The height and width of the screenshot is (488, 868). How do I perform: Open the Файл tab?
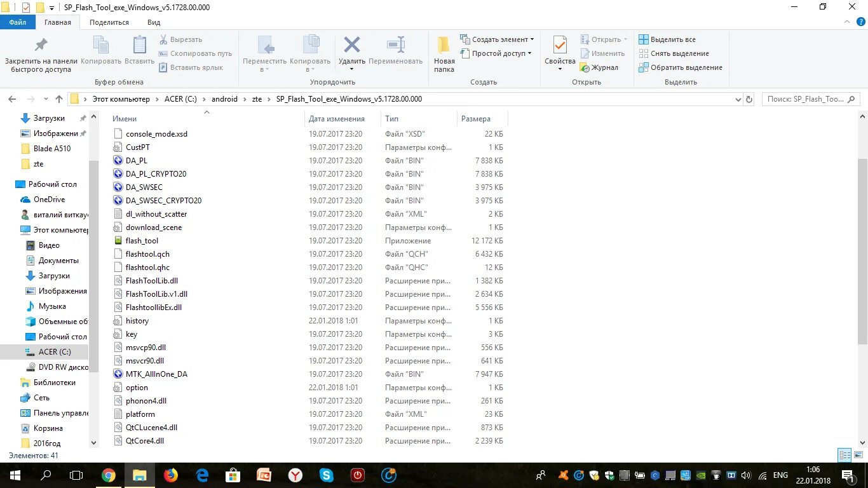pos(18,22)
